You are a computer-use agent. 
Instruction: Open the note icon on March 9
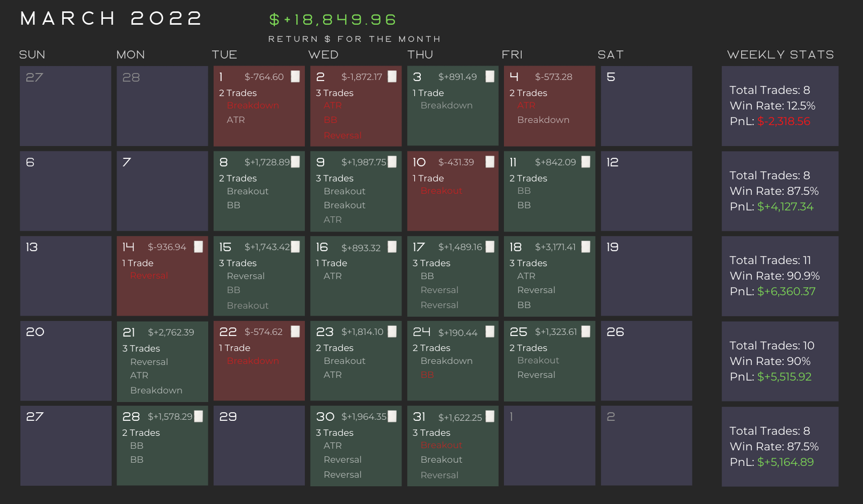coord(392,162)
